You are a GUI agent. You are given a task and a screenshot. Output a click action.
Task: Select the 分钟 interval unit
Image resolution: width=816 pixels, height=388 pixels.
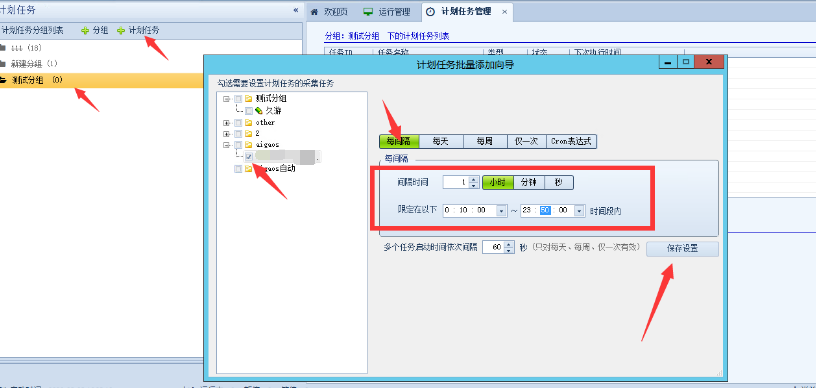tap(529, 183)
